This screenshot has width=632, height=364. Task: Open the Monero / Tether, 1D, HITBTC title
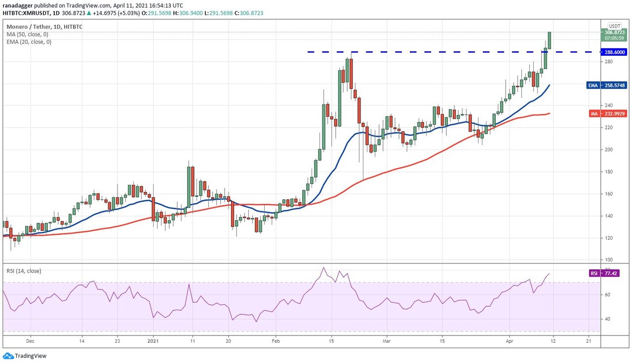click(x=46, y=26)
